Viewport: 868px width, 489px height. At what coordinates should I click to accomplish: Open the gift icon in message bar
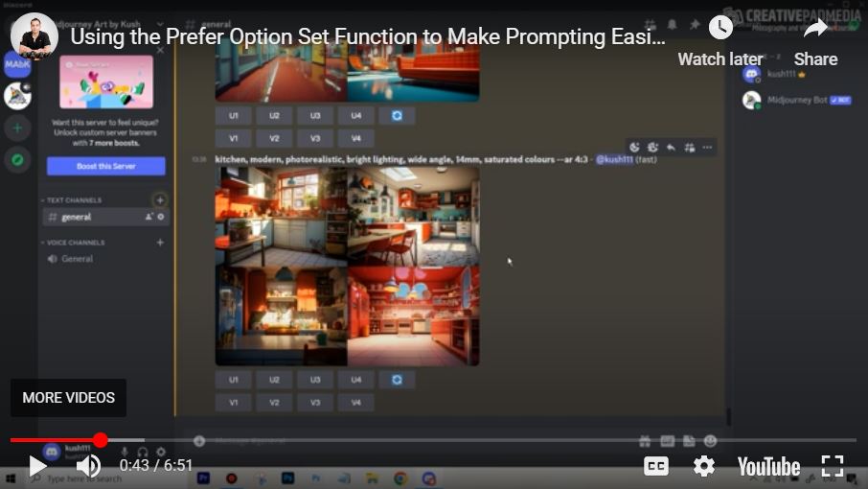click(x=645, y=441)
